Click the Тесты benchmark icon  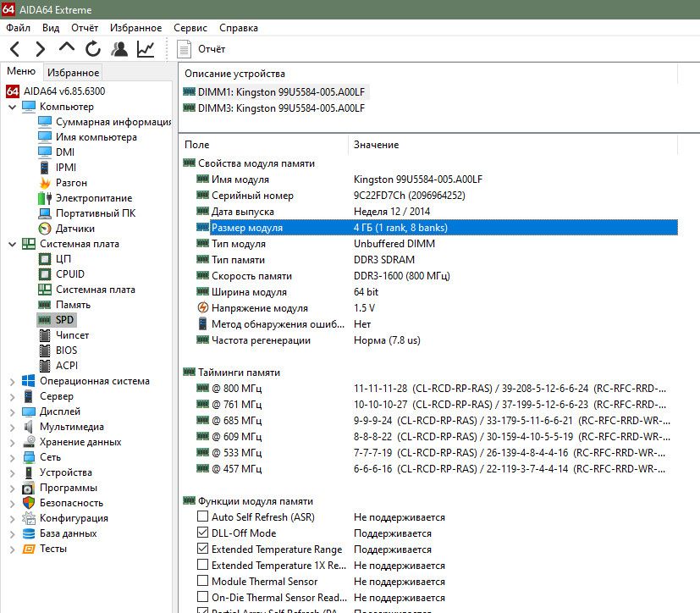[29, 549]
